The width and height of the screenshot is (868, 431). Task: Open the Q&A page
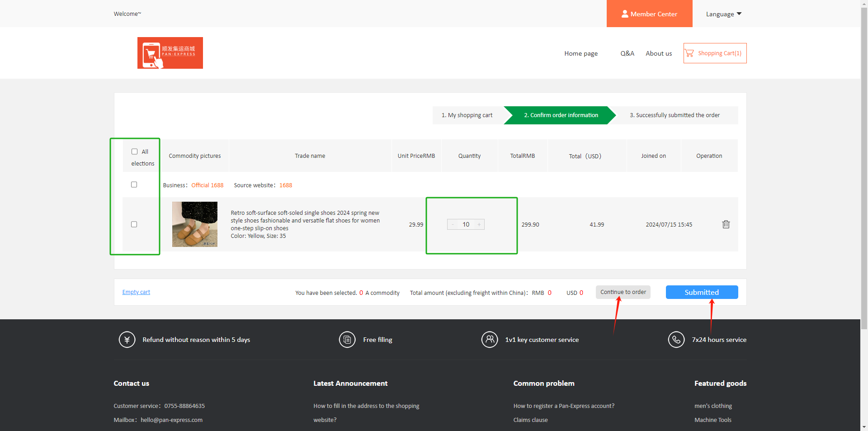point(627,53)
